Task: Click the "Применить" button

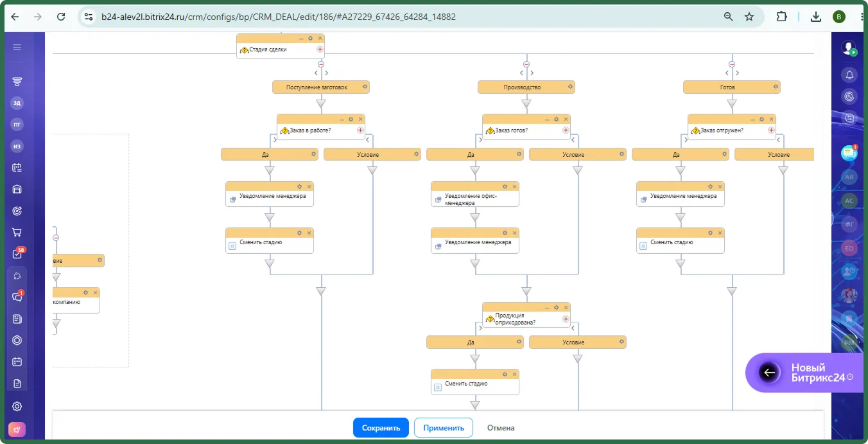Action: pos(444,428)
